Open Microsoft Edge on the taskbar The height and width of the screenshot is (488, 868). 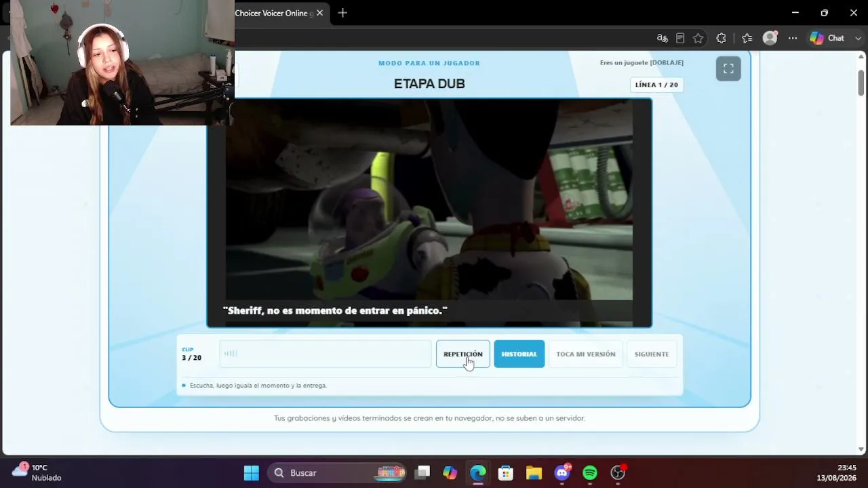click(x=478, y=473)
